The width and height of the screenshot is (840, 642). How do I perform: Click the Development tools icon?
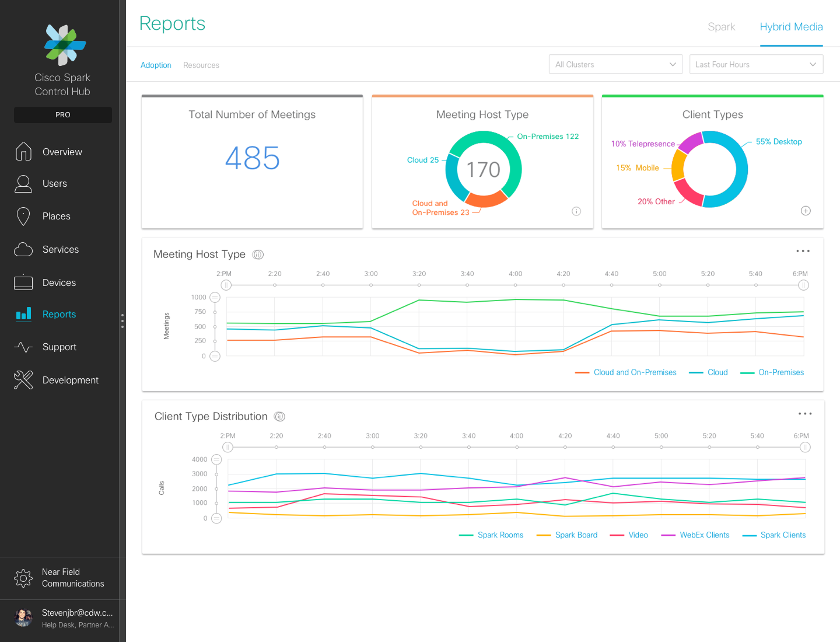click(x=23, y=380)
